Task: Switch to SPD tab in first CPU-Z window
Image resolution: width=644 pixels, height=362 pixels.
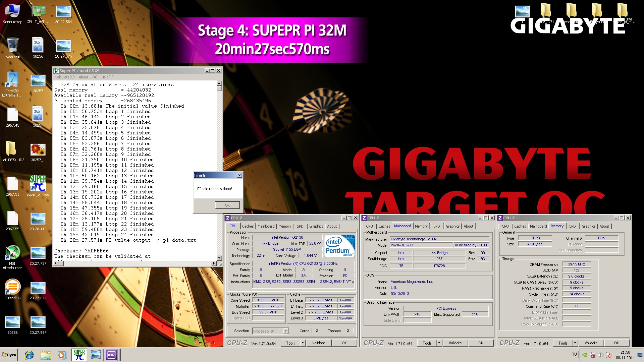Action: click(x=300, y=226)
